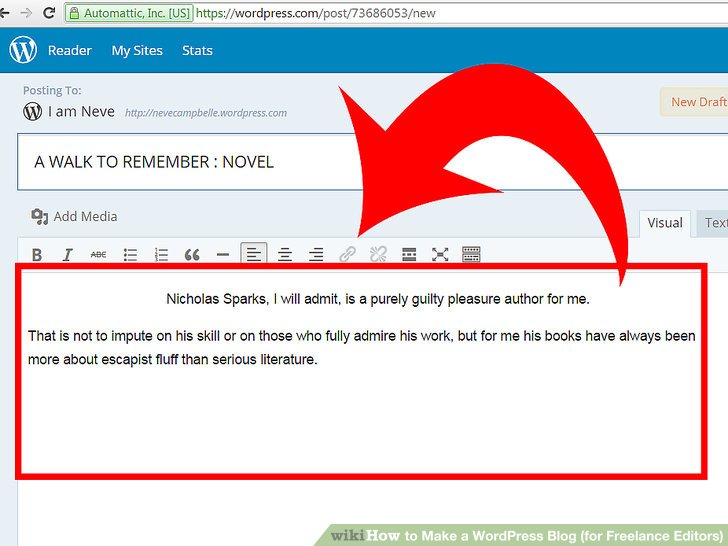Open the Reader menu item
The image size is (728, 546).
pyautogui.click(x=69, y=50)
